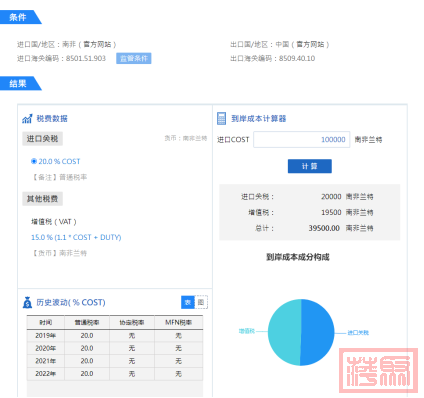Click the 进口关税 label button
Viewport: 424px width, 398px height.
[42, 139]
